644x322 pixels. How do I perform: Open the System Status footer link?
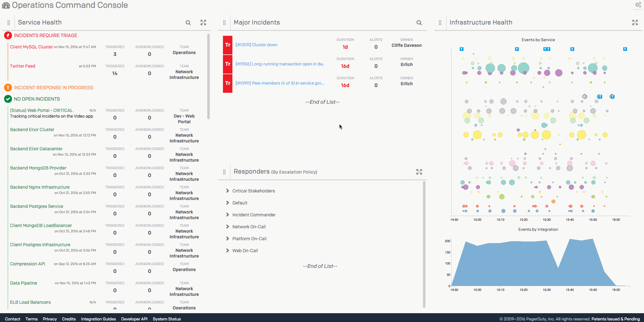point(167,319)
